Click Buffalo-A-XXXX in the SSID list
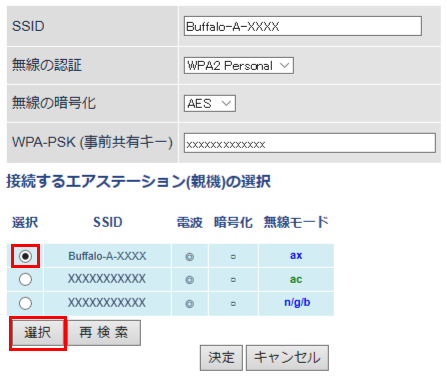The image size is (447, 383). 107,256
